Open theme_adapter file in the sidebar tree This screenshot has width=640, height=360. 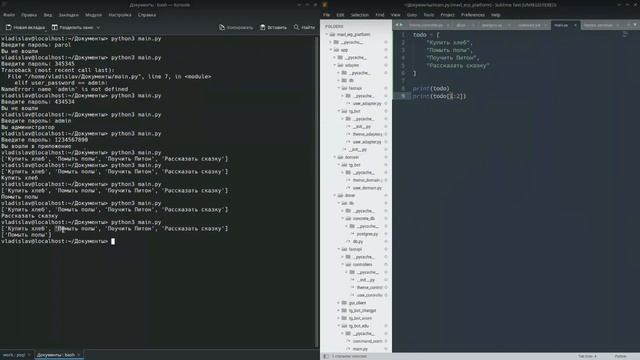[367, 134]
